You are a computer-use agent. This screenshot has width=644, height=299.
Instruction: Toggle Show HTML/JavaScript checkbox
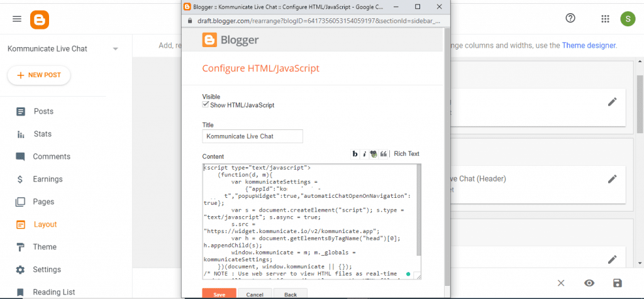[206, 105]
